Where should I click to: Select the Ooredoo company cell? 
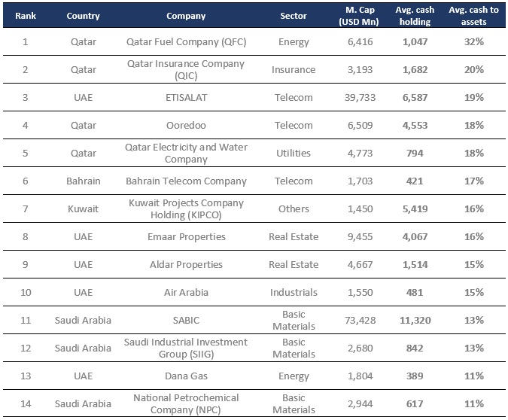tap(186, 125)
